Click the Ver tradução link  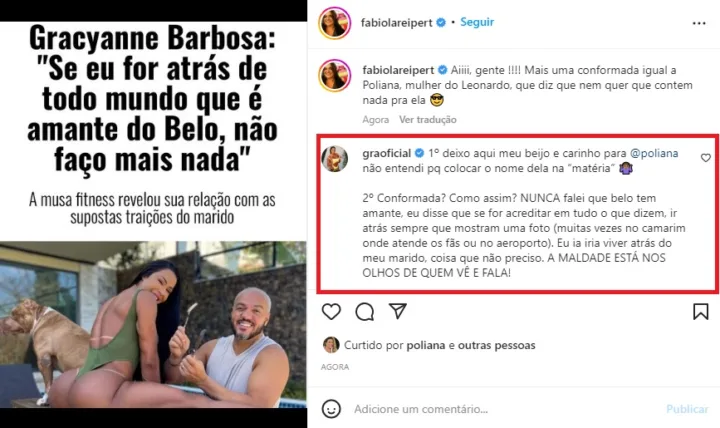click(x=428, y=119)
